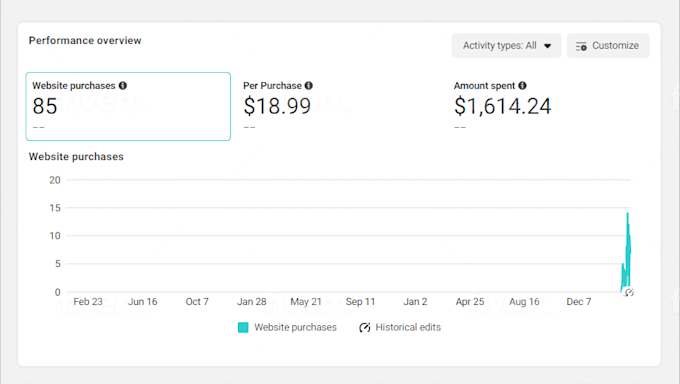Screen dimensions: 680x384
Task: Click the Historical edits legend label
Action: 408,328
